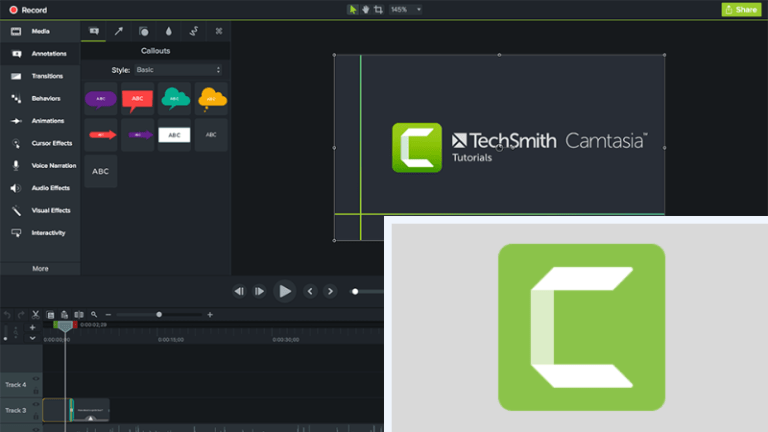Undo the last timeline action
Viewport: 768px width, 432px height.
[x=7, y=315]
